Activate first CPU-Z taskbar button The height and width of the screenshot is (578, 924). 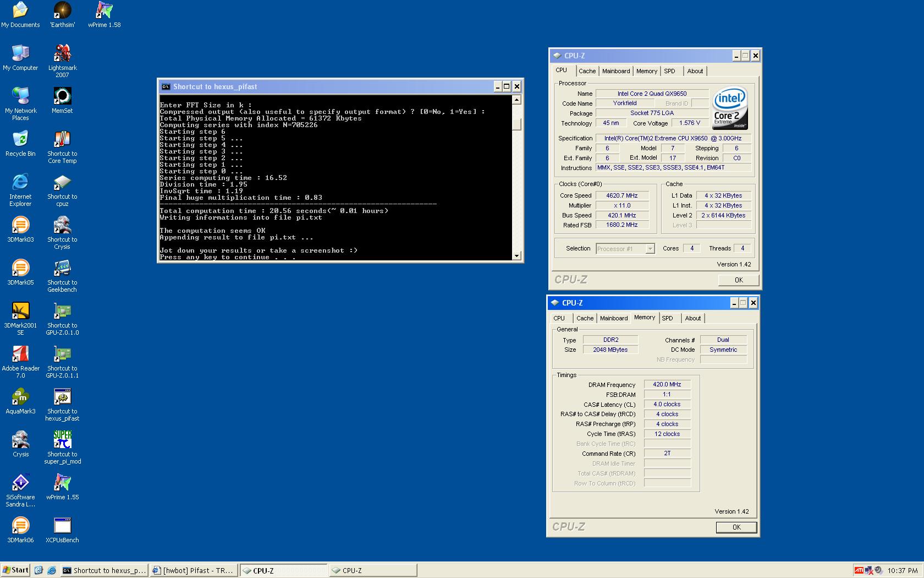coord(283,570)
